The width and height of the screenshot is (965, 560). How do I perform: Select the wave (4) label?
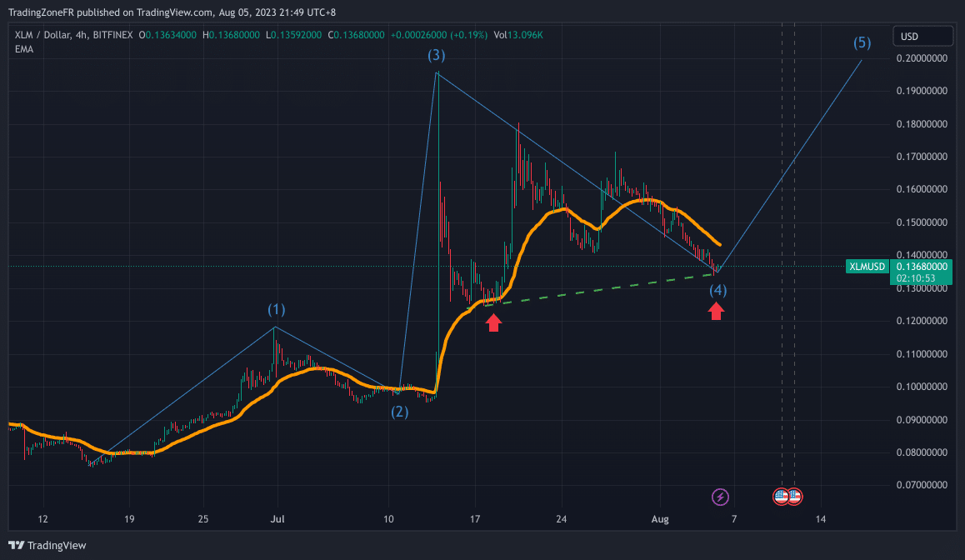coord(718,290)
